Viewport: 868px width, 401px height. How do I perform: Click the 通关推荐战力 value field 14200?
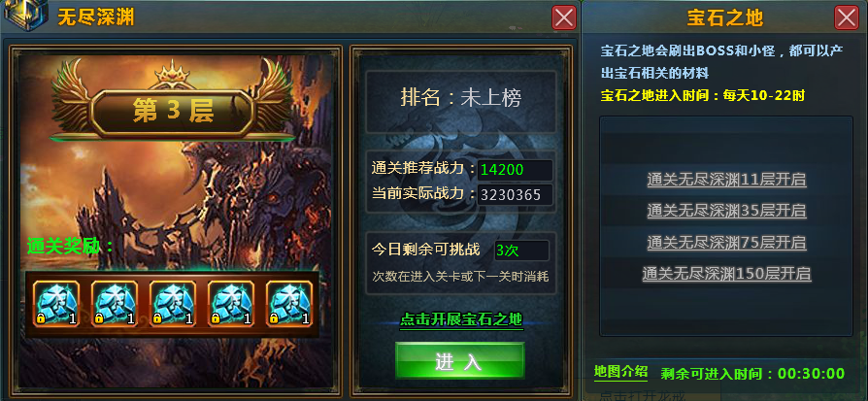[x=515, y=170]
